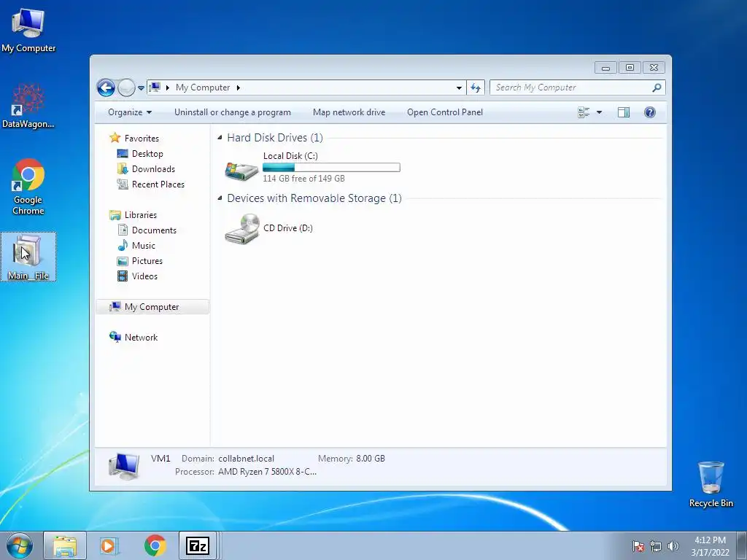Open the Google Chrome desktop shortcut

[28, 186]
